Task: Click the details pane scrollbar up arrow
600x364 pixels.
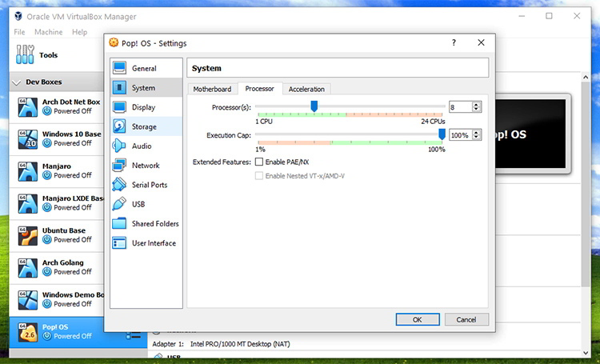Action: [x=586, y=78]
